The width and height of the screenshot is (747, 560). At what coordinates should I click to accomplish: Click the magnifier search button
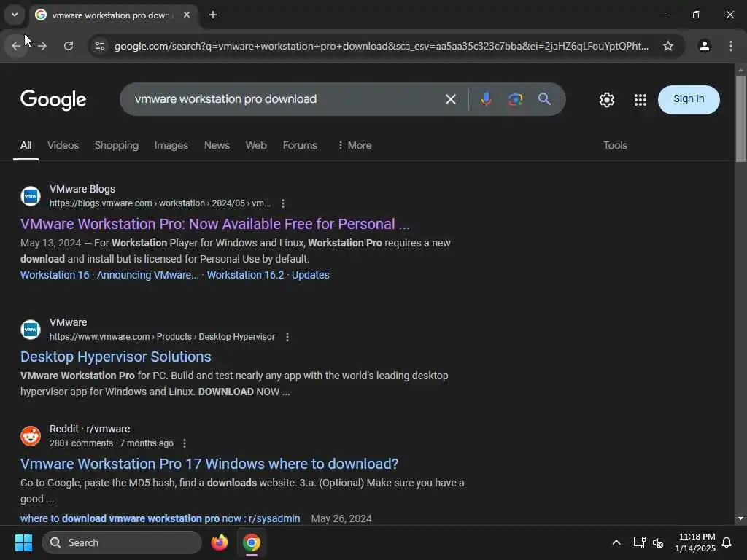pos(544,99)
